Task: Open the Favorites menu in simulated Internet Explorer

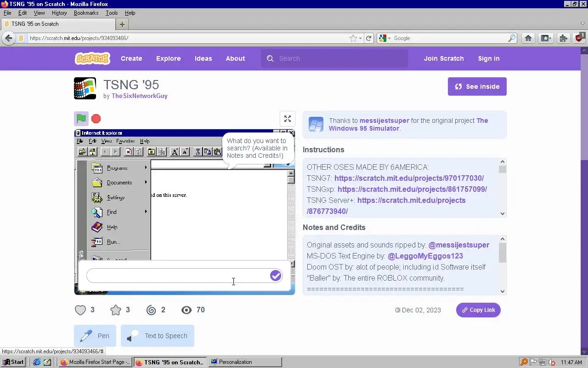Action: [125, 141]
